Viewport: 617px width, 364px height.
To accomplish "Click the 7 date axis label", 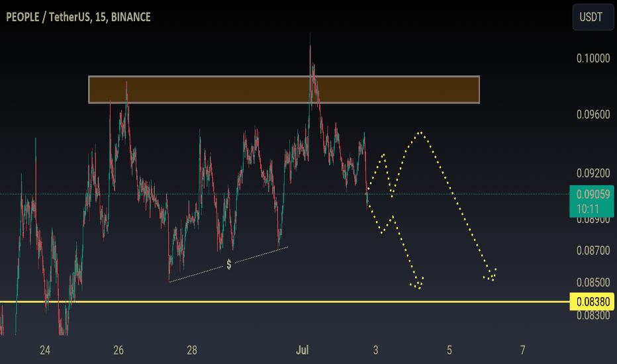I will coord(522,350).
